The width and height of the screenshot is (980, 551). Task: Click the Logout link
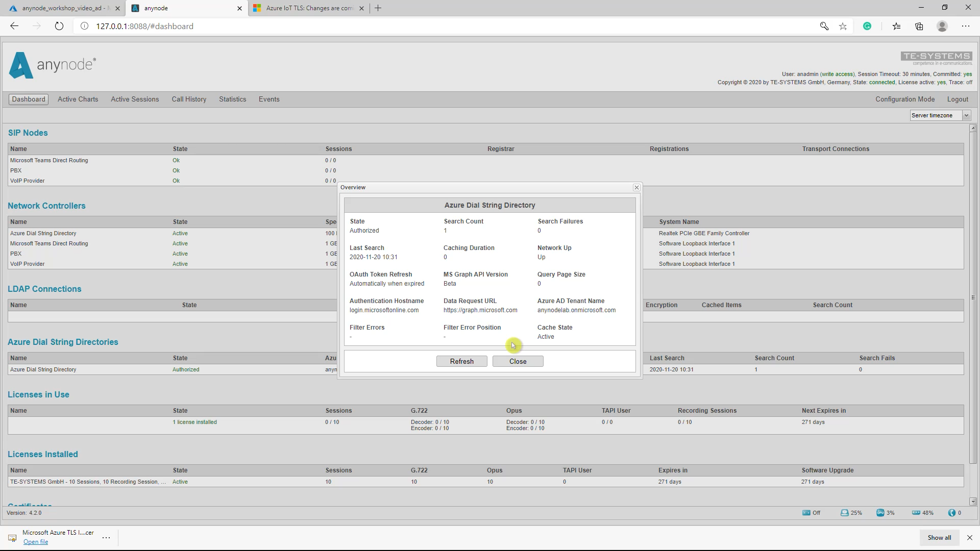[958, 99]
